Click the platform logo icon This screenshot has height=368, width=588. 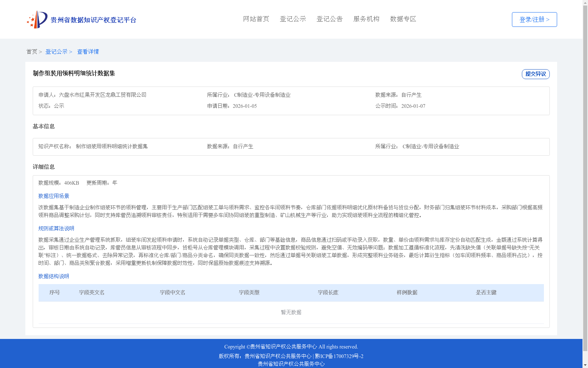point(37,20)
